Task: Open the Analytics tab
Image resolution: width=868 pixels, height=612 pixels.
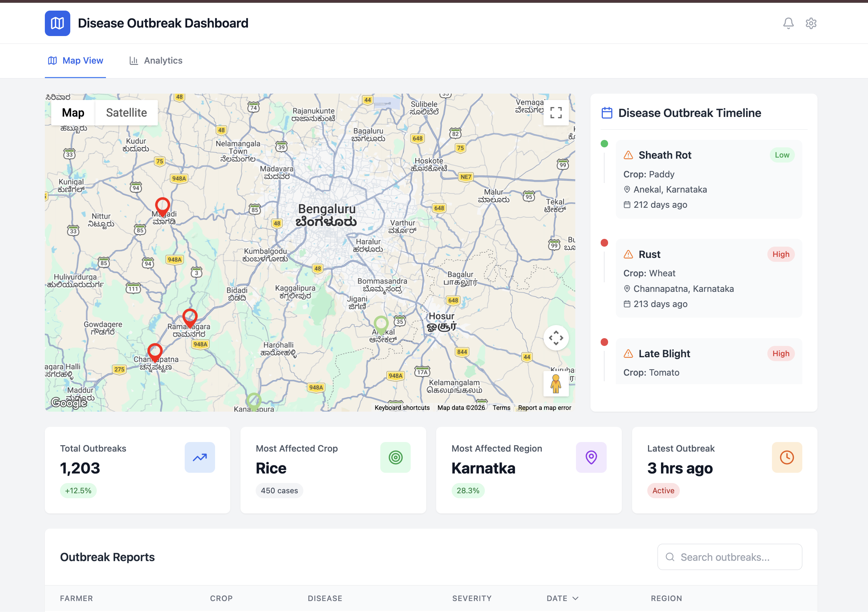Action: pos(156,60)
